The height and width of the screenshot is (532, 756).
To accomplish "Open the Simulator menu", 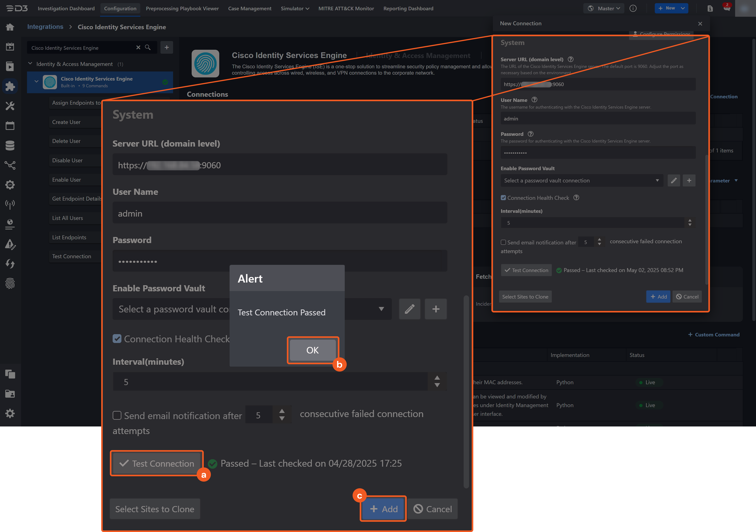I will click(295, 8).
